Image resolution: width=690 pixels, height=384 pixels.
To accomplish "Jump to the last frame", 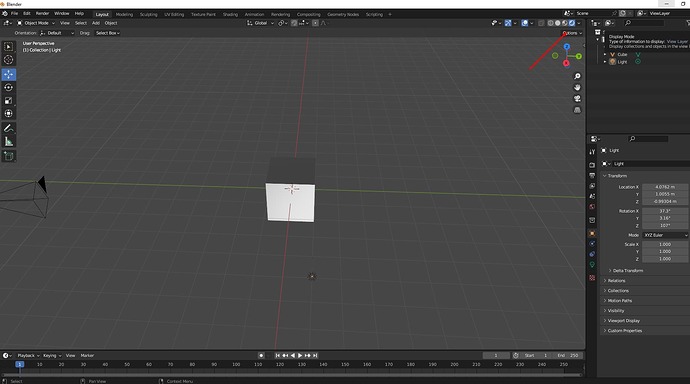I will (315, 355).
